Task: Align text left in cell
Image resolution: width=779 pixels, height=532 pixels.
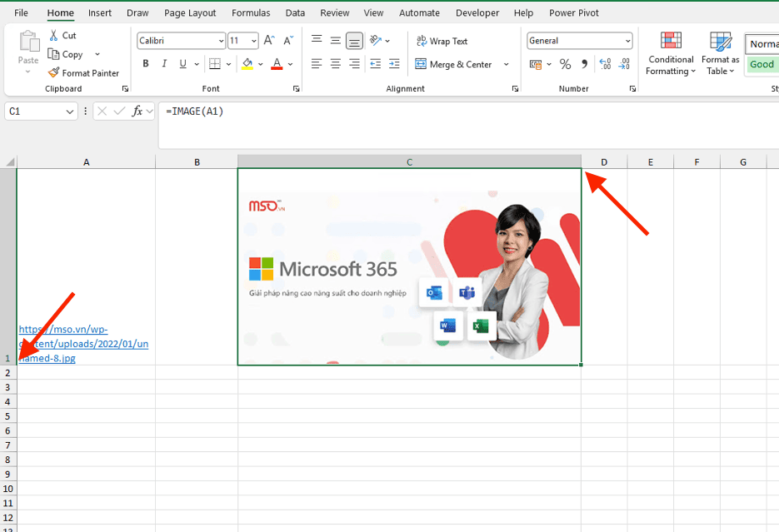Action: point(317,63)
